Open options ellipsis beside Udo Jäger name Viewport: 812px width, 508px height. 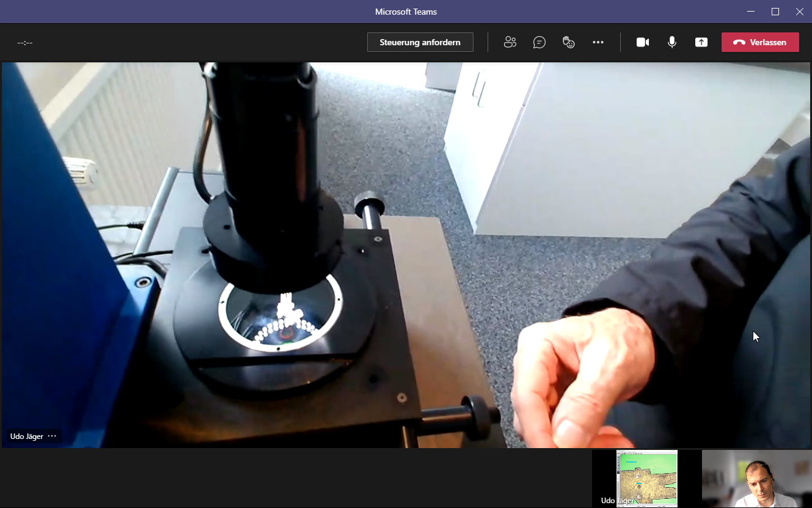(52, 436)
